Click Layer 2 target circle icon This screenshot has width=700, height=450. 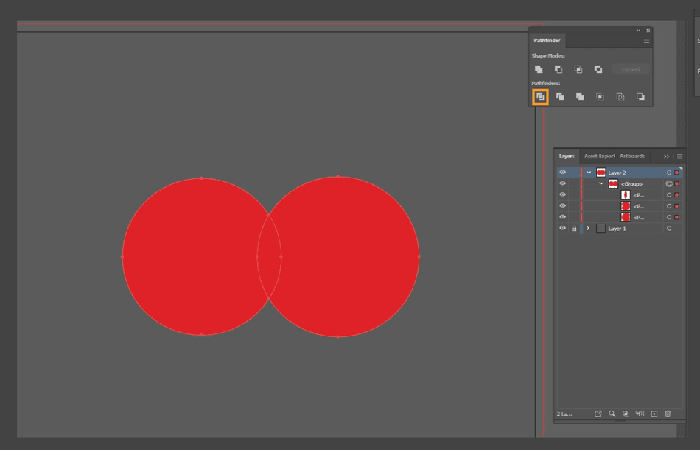pyautogui.click(x=669, y=172)
